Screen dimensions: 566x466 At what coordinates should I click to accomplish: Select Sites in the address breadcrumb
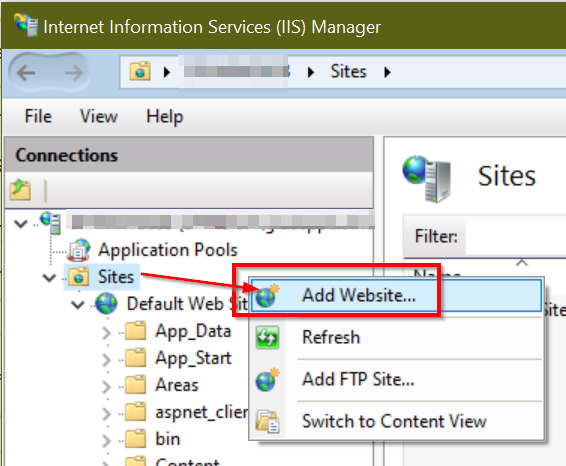tap(348, 71)
